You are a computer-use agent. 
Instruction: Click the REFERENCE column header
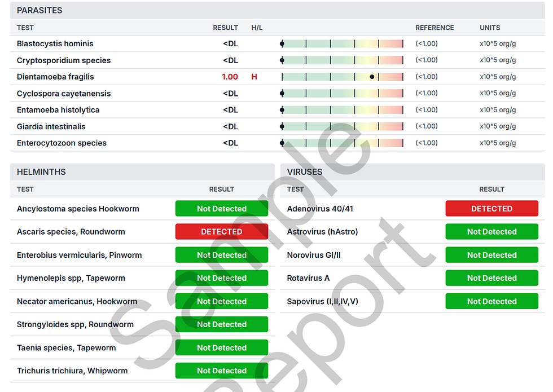point(434,28)
